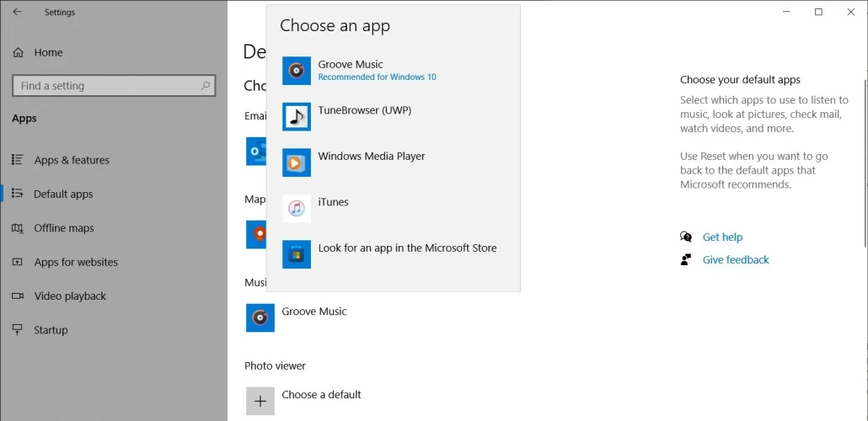Click the Home icon in the sidebar
Image resolution: width=868 pixels, height=421 pixels.
click(x=19, y=52)
